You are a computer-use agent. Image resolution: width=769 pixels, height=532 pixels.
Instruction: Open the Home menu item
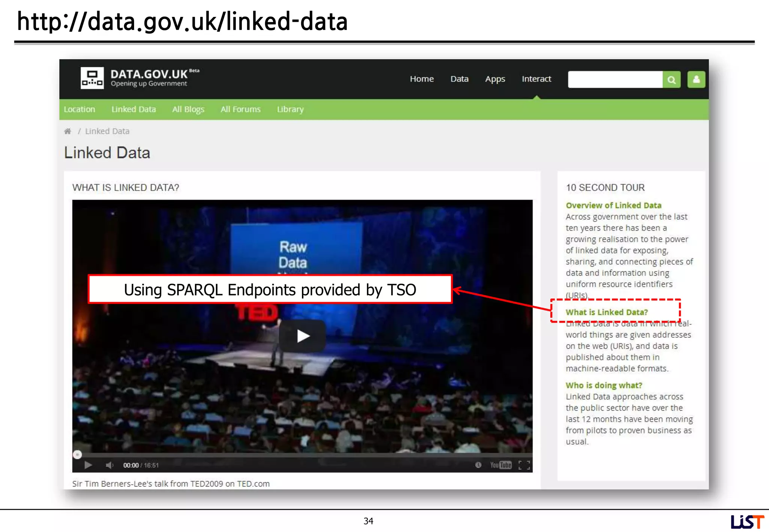coord(422,79)
